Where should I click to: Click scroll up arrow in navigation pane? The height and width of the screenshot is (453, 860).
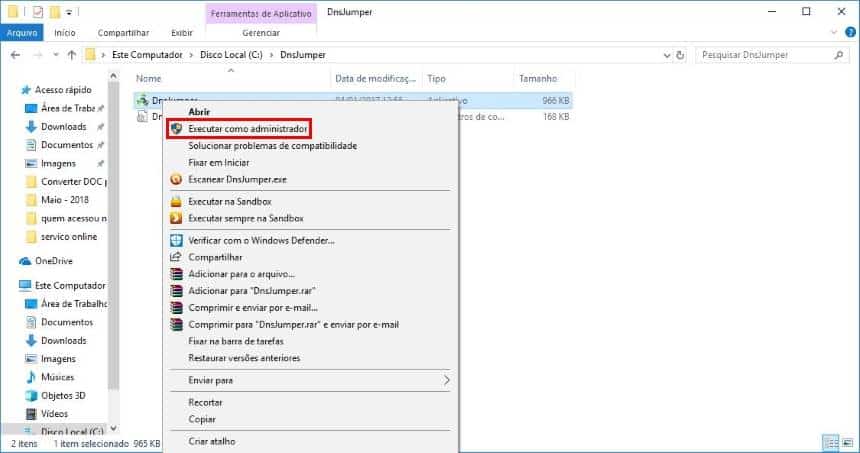(x=114, y=76)
